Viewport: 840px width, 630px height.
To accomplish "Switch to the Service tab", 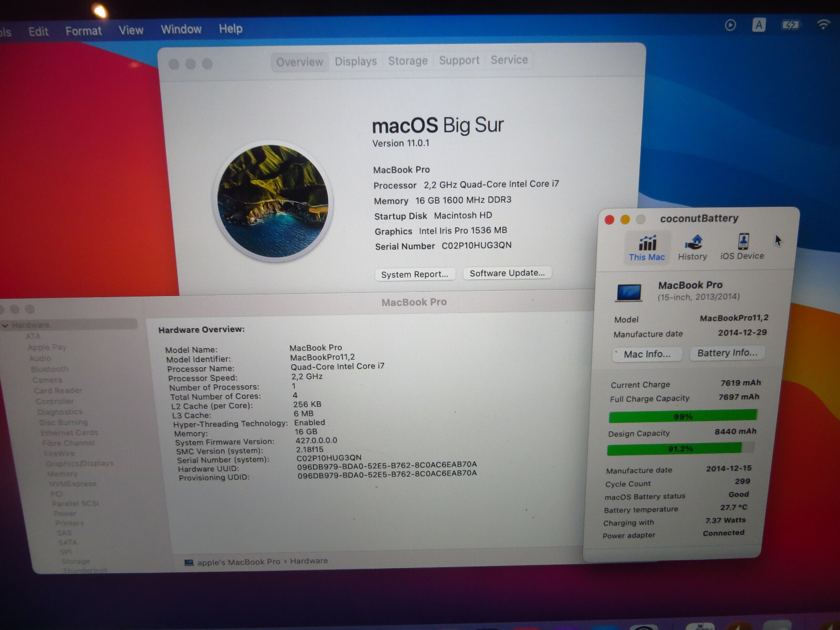I will click(509, 60).
